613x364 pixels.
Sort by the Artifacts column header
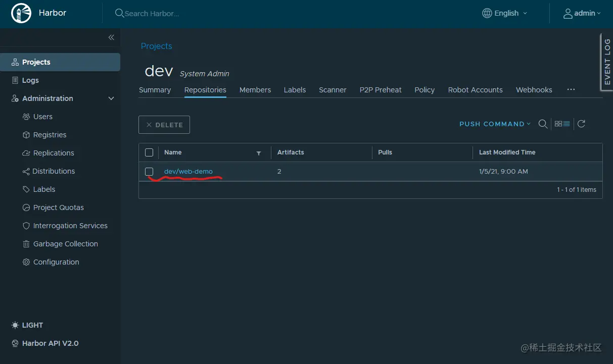coord(291,152)
